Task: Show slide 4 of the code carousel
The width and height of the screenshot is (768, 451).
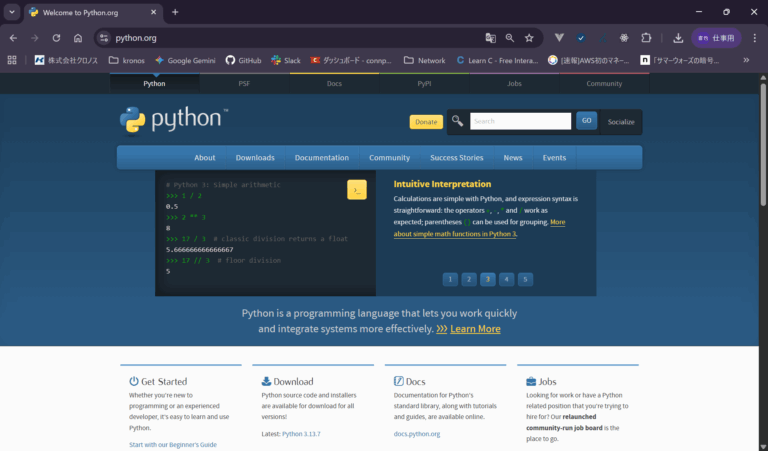Action: [x=506, y=279]
